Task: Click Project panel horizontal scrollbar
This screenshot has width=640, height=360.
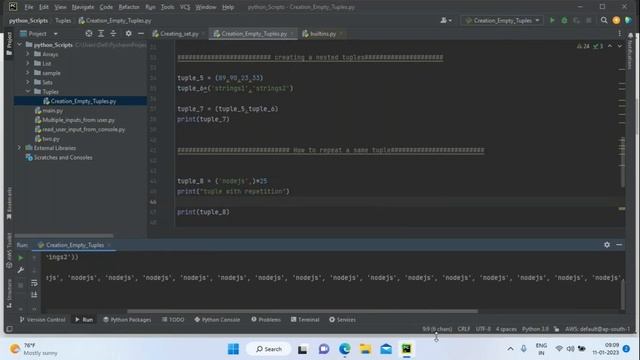Action: click(63, 236)
